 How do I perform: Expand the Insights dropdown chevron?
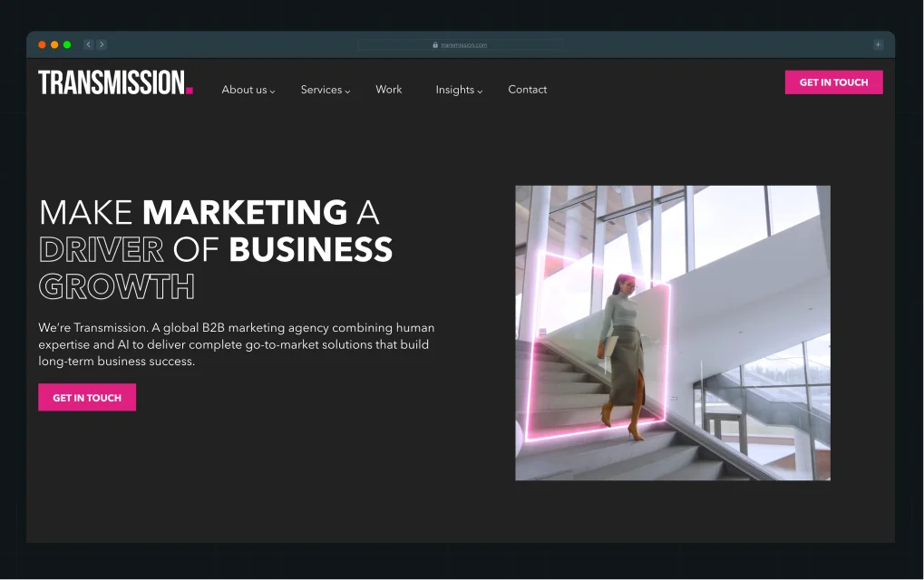pyautogui.click(x=480, y=92)
